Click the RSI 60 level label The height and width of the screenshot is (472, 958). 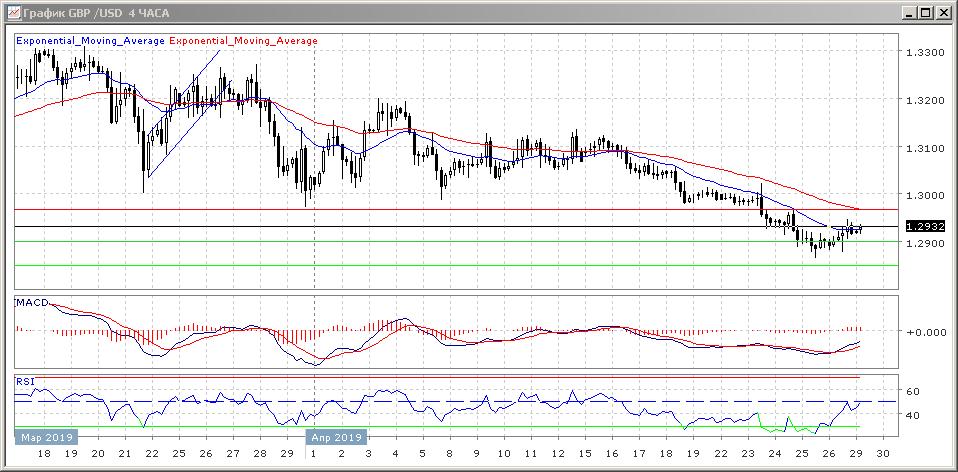point(912,391)
